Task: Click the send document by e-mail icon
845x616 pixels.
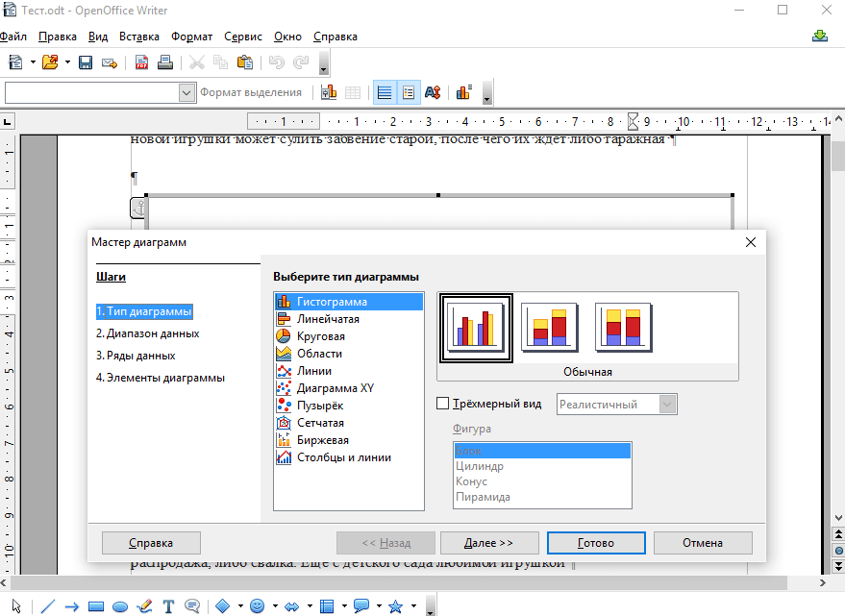Action: pos(110,63)
